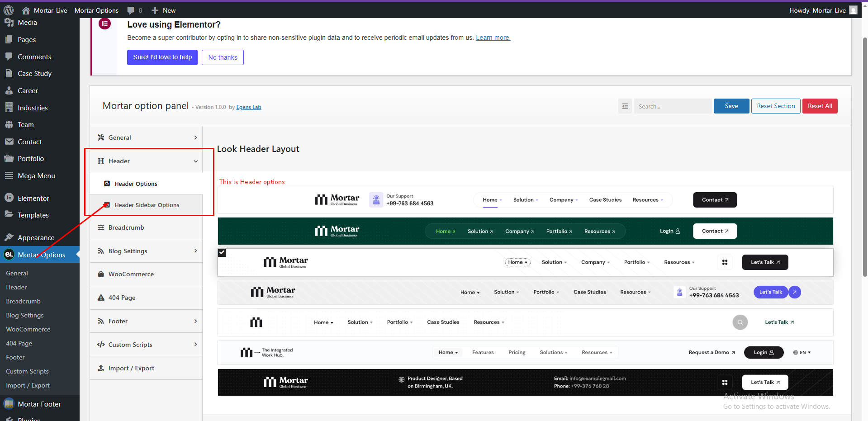Open Header Options sub-tab
This screenshot has width=868, height=421.
pos(146,184)
